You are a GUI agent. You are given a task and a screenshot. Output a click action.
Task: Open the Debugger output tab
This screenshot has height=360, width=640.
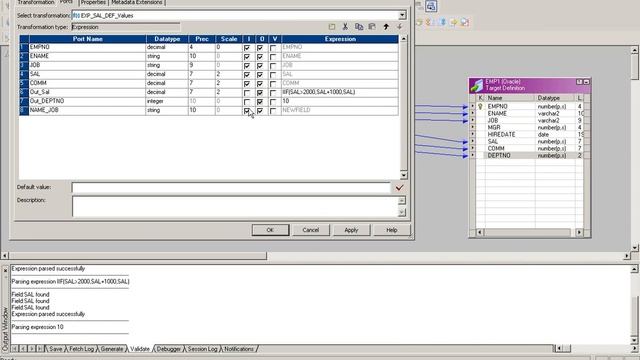(169, 349)
